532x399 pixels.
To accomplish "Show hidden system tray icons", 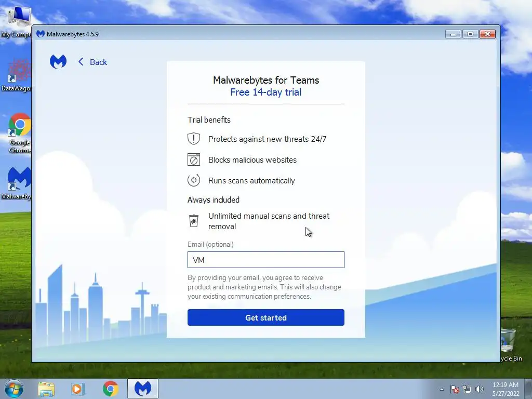I will coord(442,389).
